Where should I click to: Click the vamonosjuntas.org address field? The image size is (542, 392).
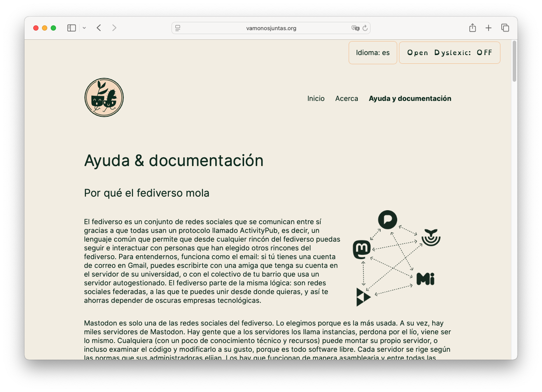pos(271,28)
